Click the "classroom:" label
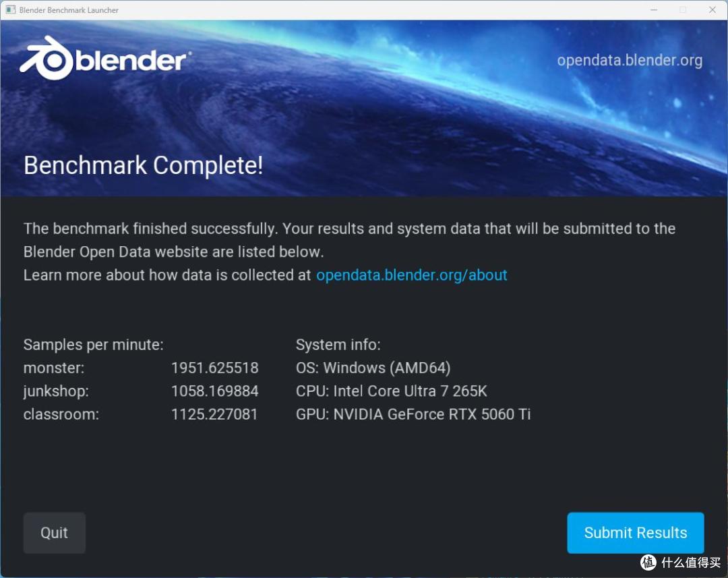This screenshot has height=578, width=728. 61,415
